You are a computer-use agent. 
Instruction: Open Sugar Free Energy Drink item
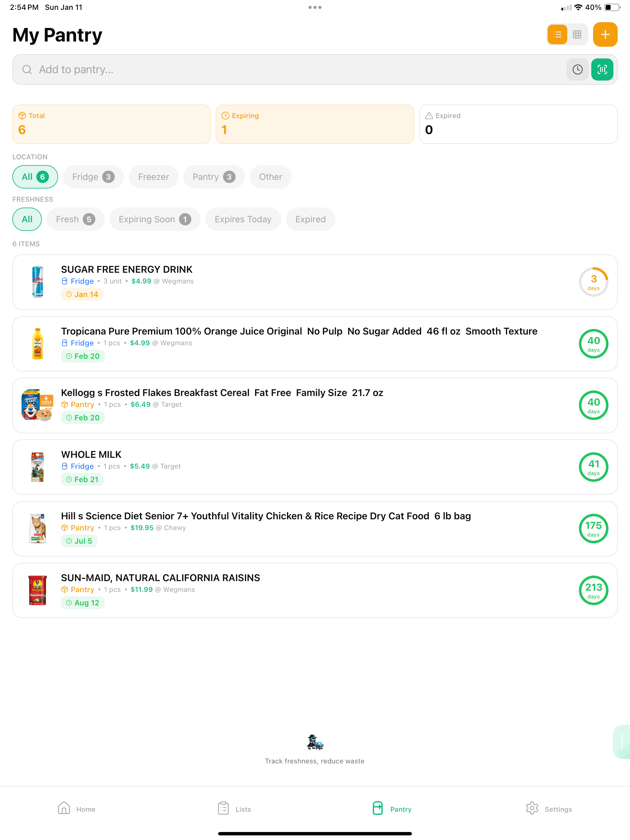(x=315, y=282)
